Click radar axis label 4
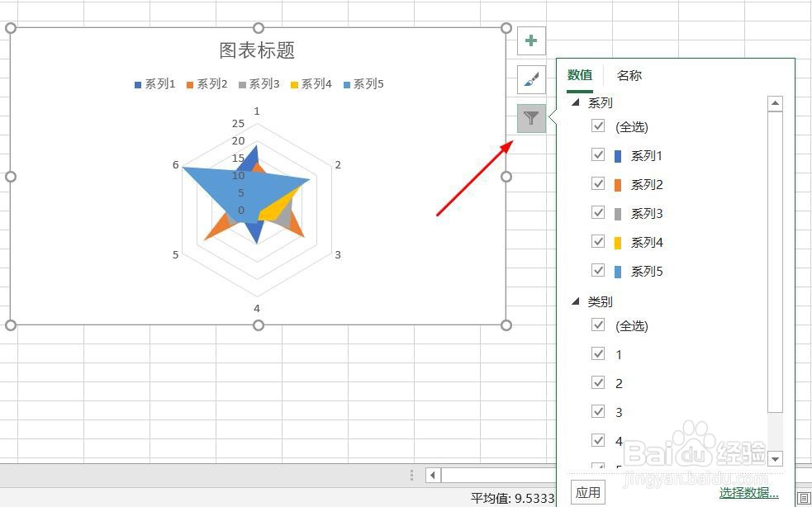The height and width of the screenshot is (507, 812). tap(257, 309)
